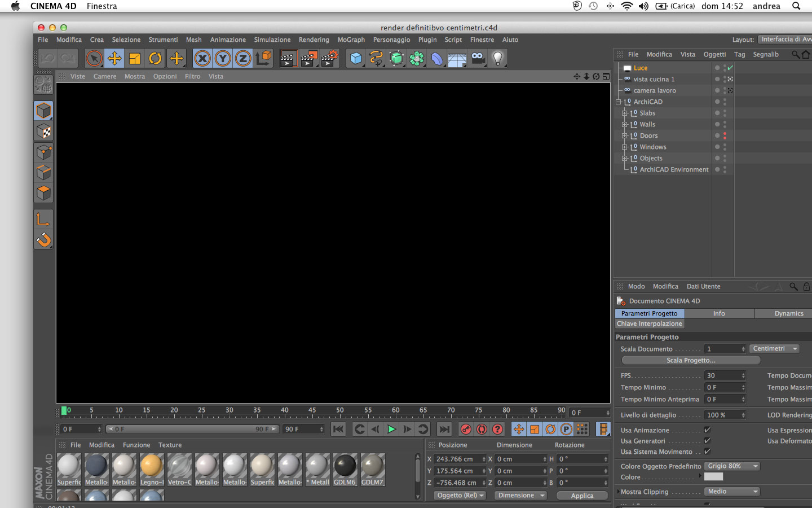The width and height of the screenshot is (812, 508).
Task: Enable the snapping magnet tool
Action: [x=43, y=240]
